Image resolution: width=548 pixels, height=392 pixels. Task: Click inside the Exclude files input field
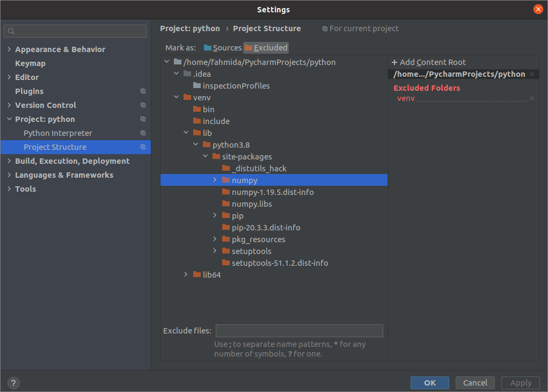tap(299, 330)
